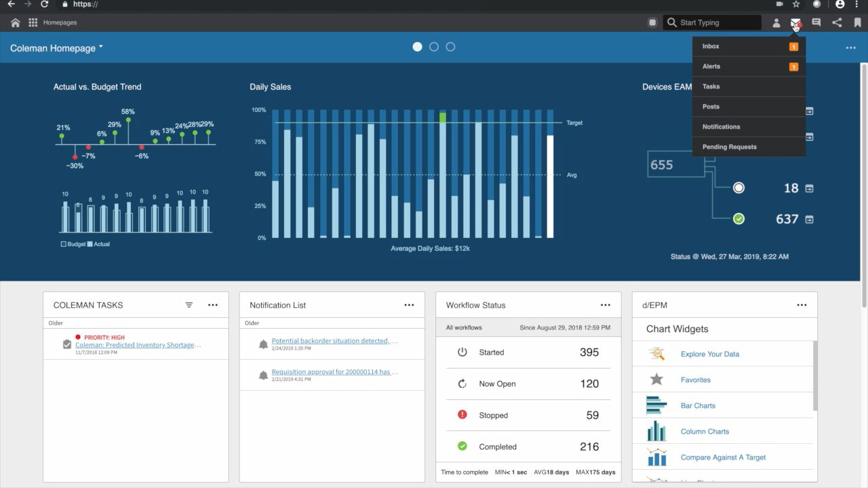868x488 pixels.
Task: Check the Predicted Inventory Shortage task icon
Action: point(66,344)
